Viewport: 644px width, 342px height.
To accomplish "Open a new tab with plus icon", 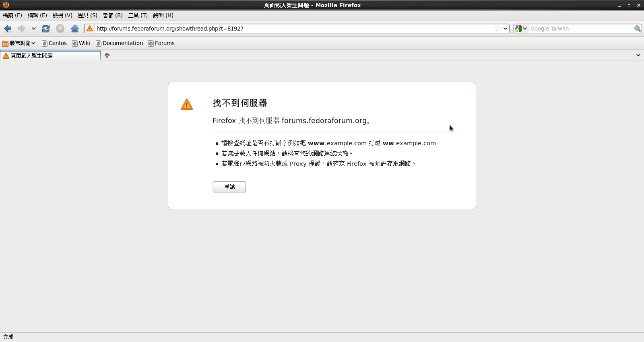I will click(107, 55).
